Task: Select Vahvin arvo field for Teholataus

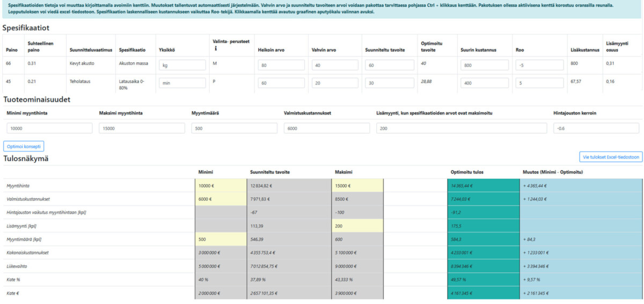Action: 334,83
